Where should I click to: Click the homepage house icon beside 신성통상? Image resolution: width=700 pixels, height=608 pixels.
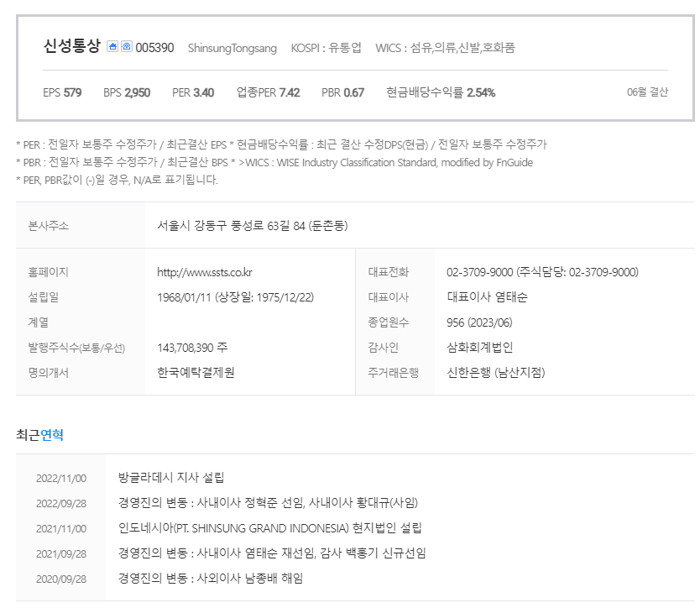tap(112, 46)
